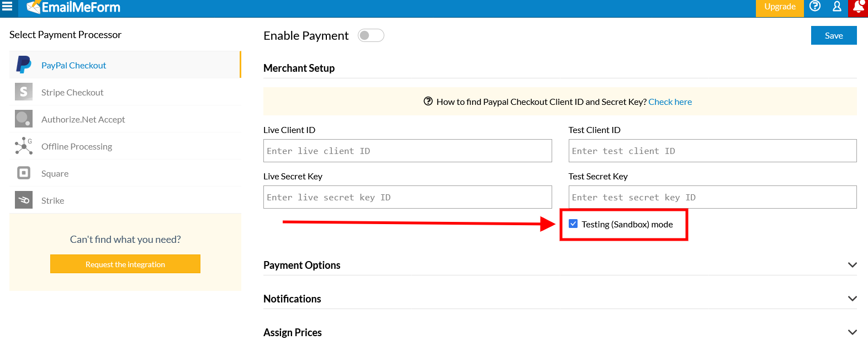868x340 pixels.
Task: Click the Select Payment Processor heading
Action: [65, 34]
